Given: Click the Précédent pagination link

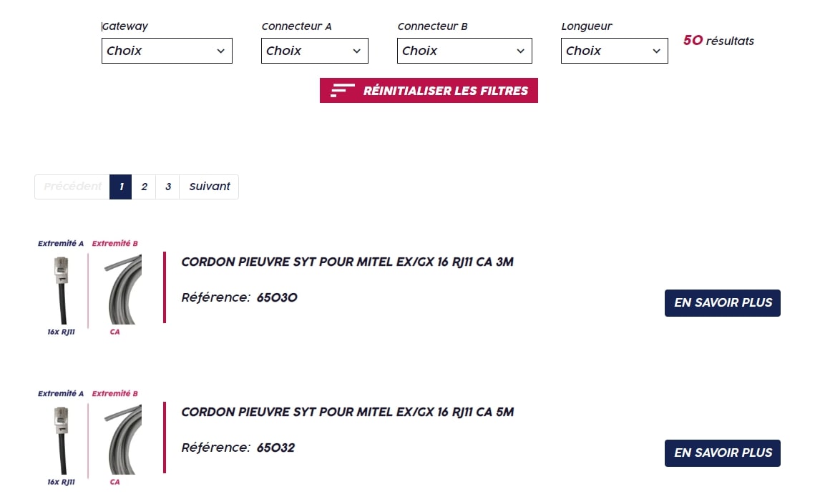Looking at the screenshot, I should (72, 187).
